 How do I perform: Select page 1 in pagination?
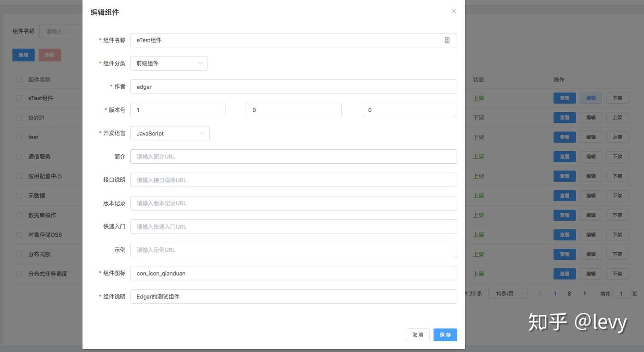(x=555, y=293)
